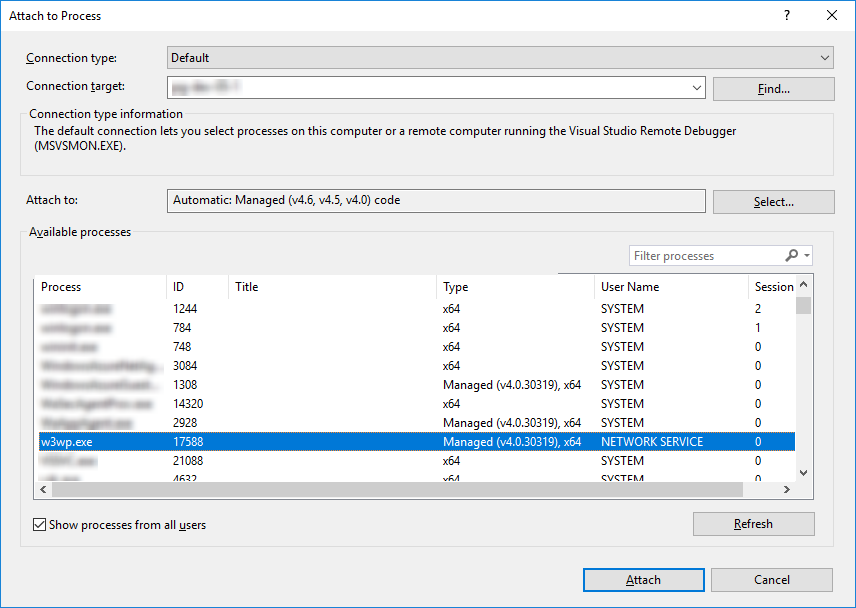
Task: Open the filter search options dropdown arrow
Action: (804, 255)
